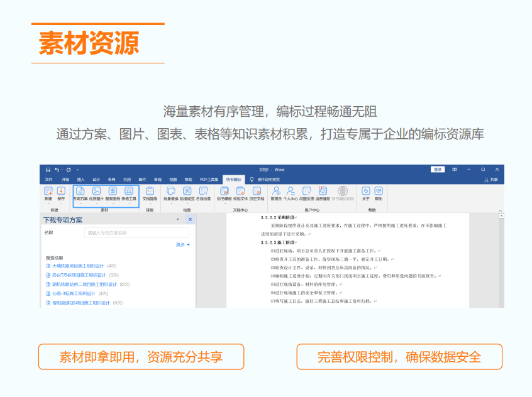Click the 文档排版 layout icon
Viewport: 532px width, 397px height.
tap(150, 191)
